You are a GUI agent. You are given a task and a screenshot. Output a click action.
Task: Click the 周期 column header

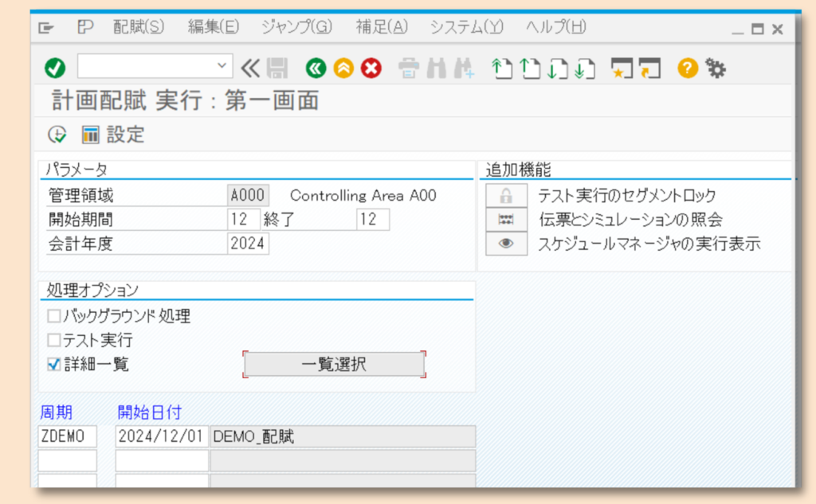57,412
